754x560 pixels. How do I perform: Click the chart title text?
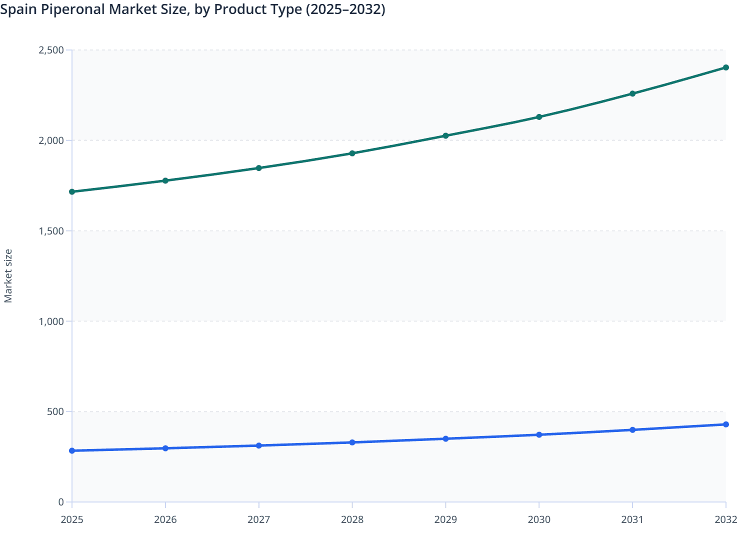[192, 9]
